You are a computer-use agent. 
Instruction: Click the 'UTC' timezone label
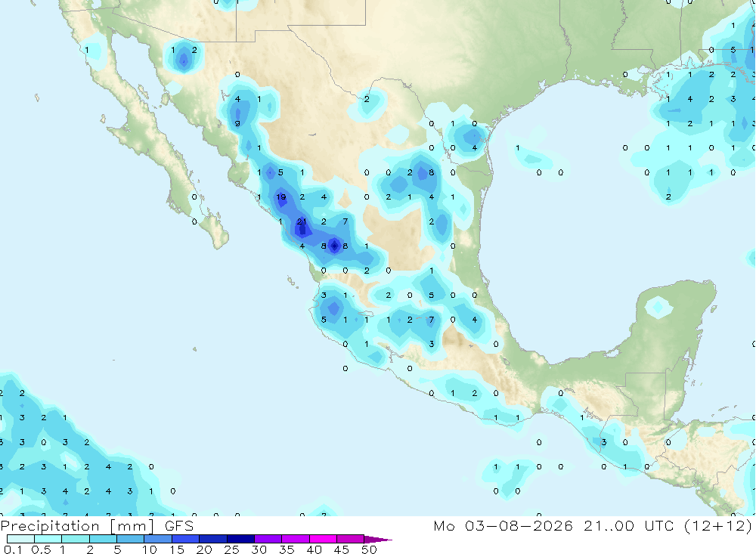(659, 525)
